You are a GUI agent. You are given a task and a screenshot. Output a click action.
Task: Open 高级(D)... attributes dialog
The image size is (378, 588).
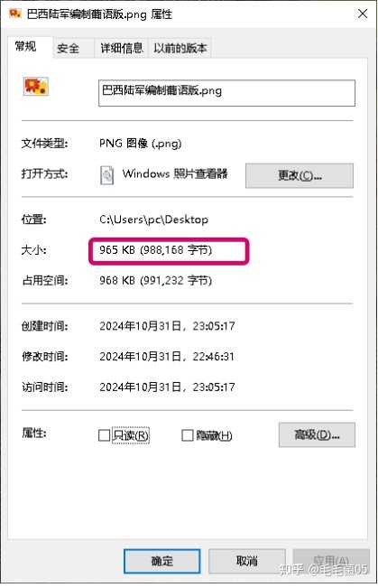317,435
